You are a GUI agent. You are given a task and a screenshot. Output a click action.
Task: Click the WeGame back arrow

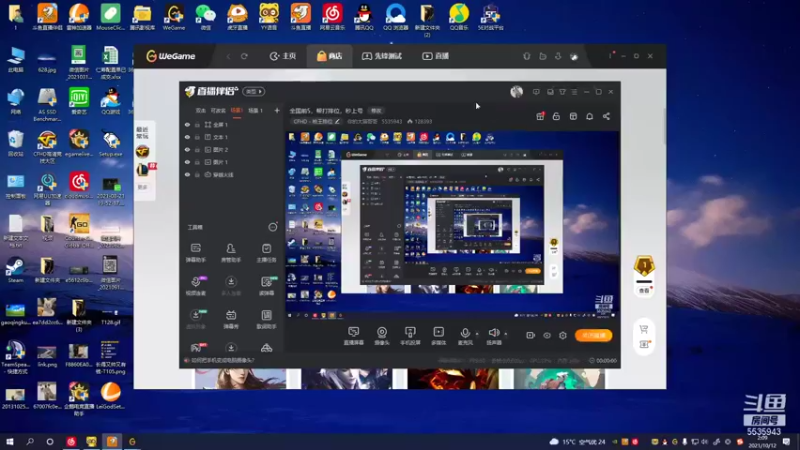pos(228,56)
